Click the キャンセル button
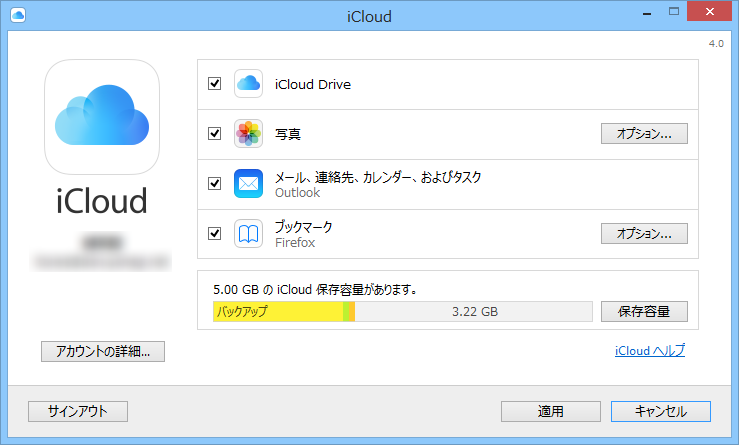 (x=661, y=412)
